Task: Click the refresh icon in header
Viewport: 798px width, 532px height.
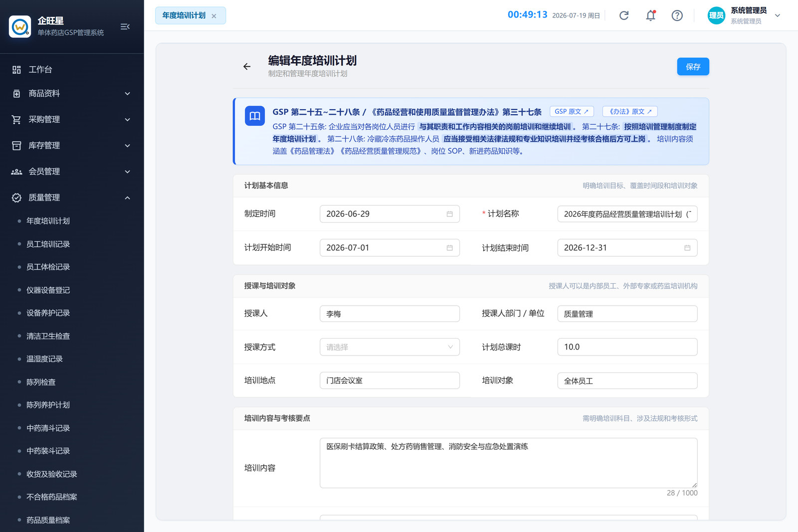Action: point(624,15)
